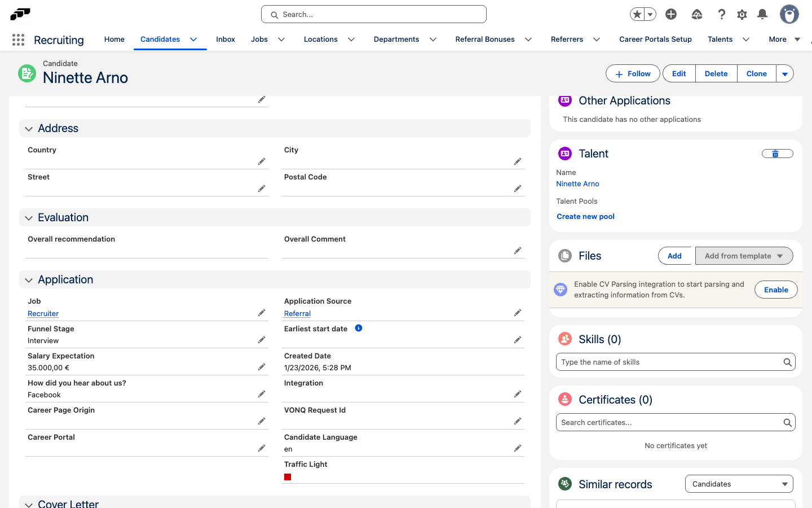
Task: Go to the Home tab
Action: pyautogui.click(x=114, y=40)
